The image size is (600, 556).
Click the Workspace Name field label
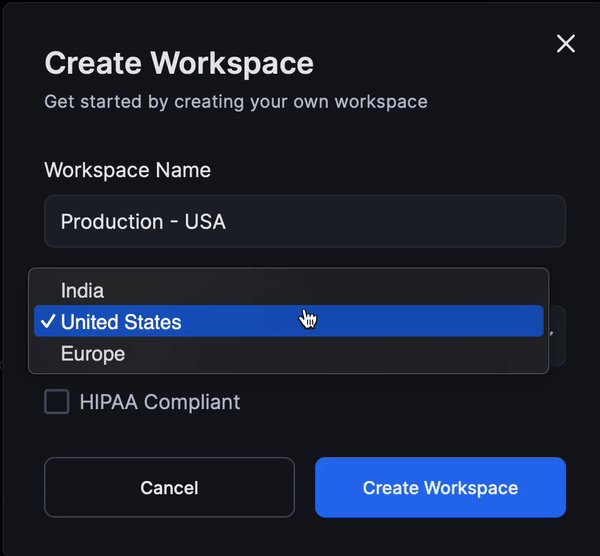click(x=127, y=170)
